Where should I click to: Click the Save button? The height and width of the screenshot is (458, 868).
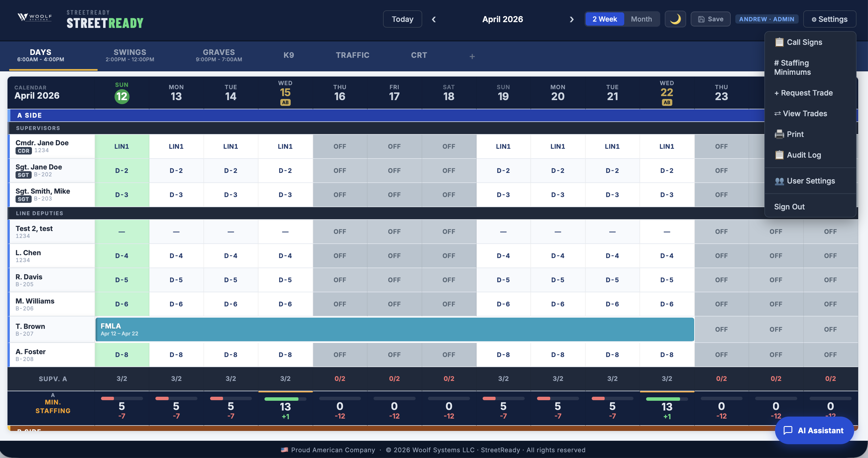(710, 19)
